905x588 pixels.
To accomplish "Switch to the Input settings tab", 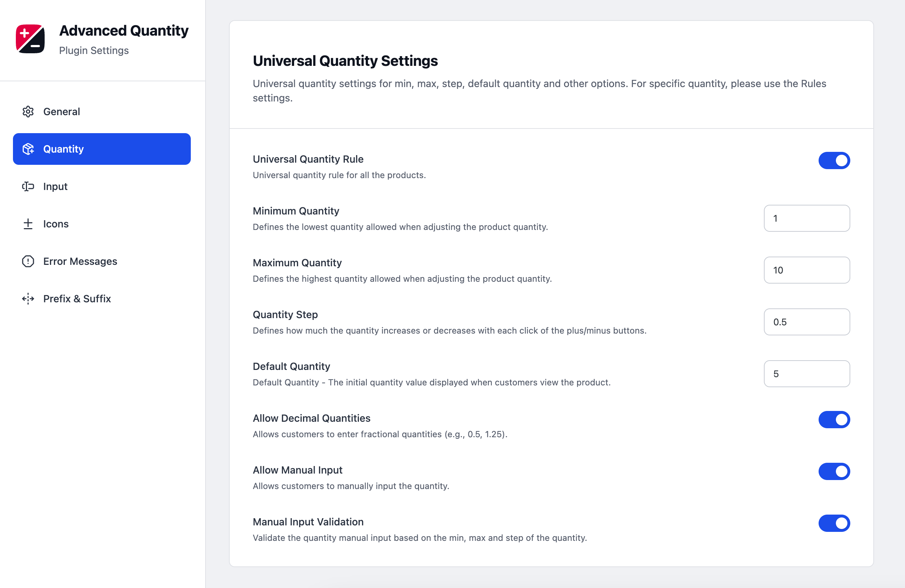I will pyautogui.click(x=55, y=186).
